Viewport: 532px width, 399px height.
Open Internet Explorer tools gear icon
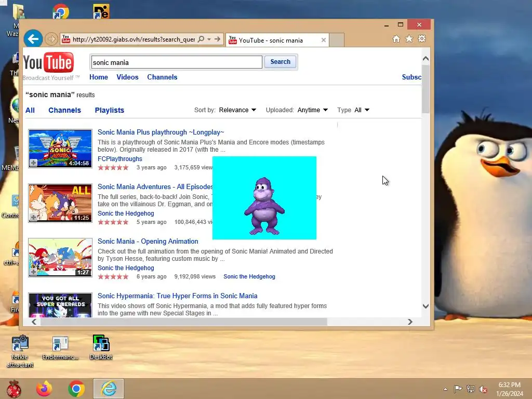[422, 38]
